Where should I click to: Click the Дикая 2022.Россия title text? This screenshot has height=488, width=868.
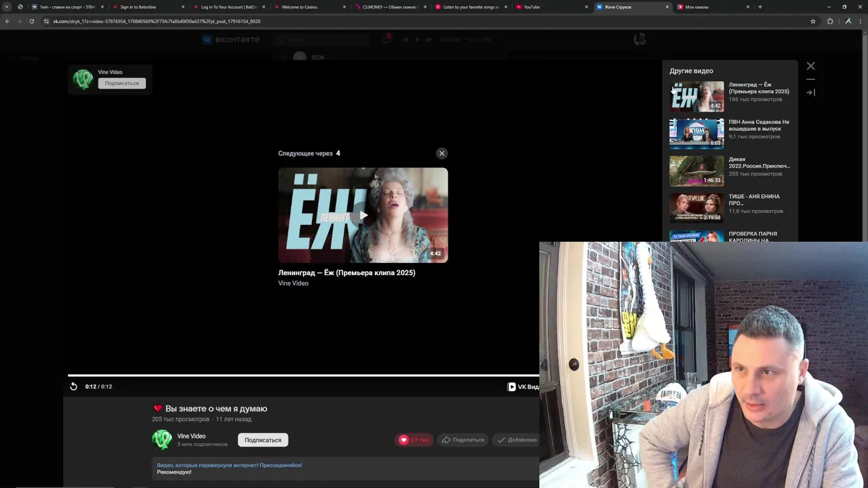759,163
